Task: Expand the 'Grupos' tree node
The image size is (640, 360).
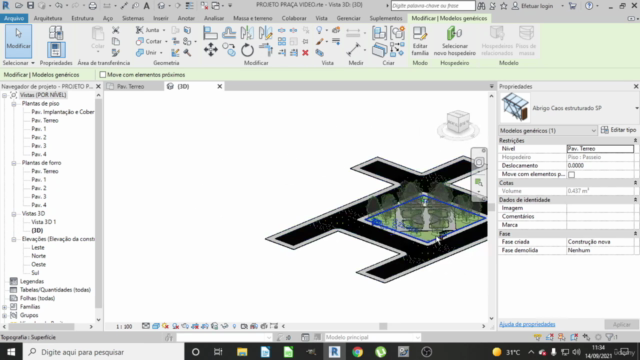Action: (4, 316)
